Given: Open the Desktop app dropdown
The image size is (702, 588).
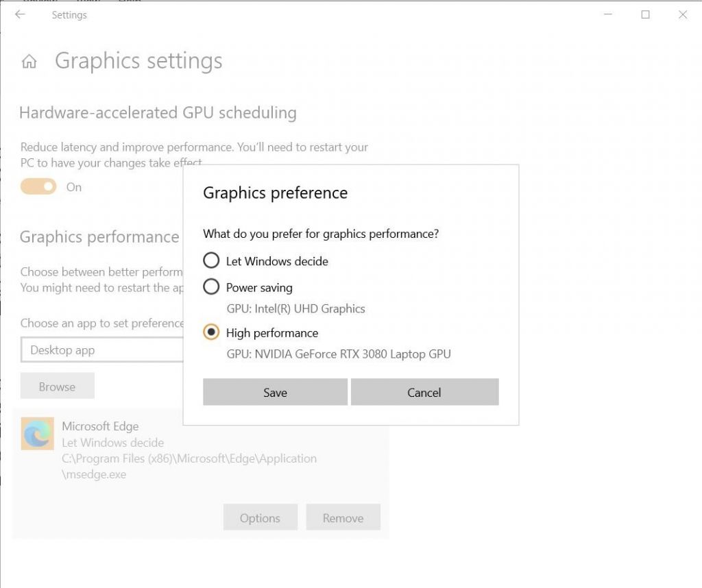Looking at the screenshot, I should coord(103,350).
